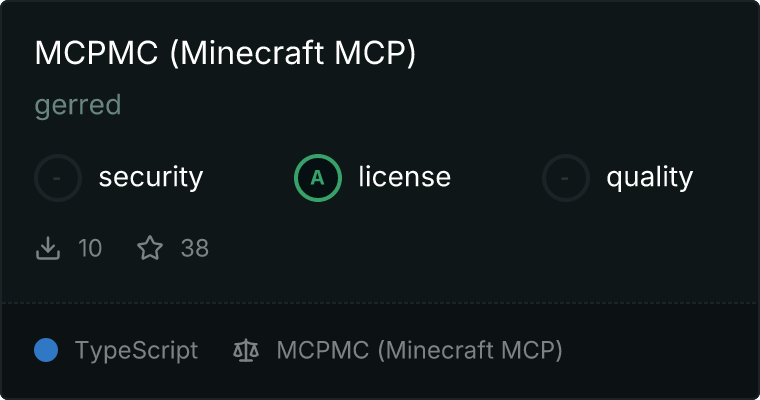Select the quality label text
The image size is (760, 400).
coord(649,177)
